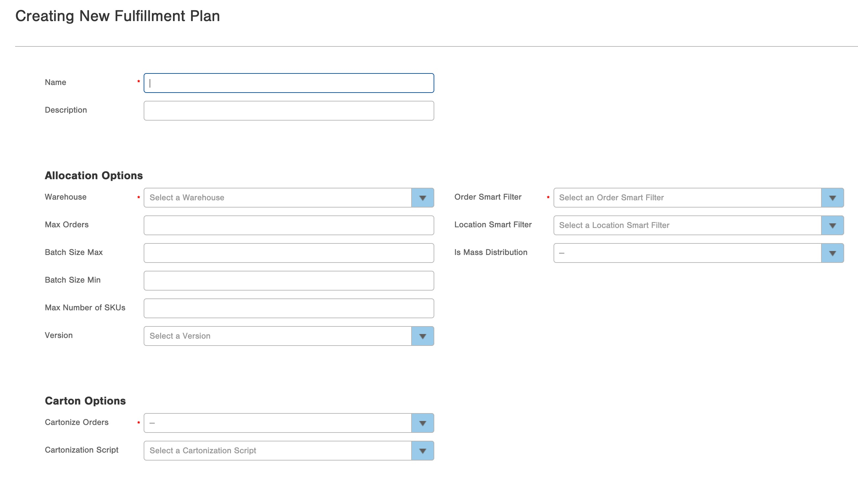Click the Select a Version combo box
This screenshot has height=504, width=858.
pos(277,336)
